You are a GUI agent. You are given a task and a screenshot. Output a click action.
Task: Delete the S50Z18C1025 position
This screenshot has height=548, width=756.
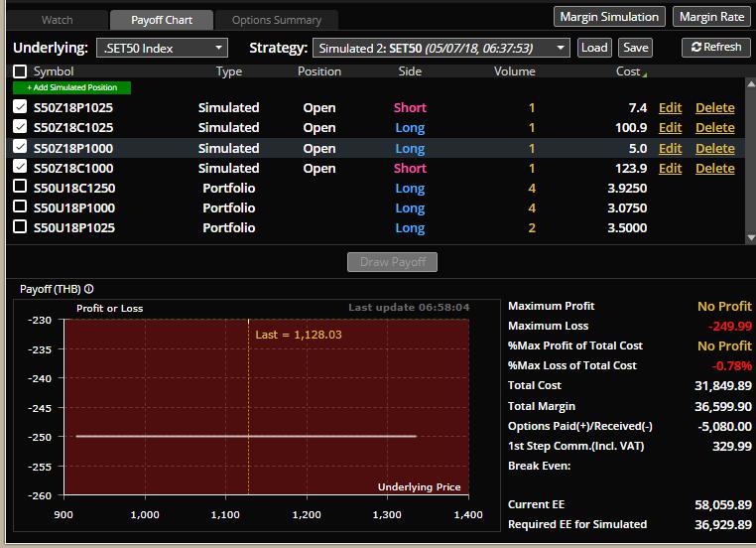pyautogui.click(x=715, y=127)
